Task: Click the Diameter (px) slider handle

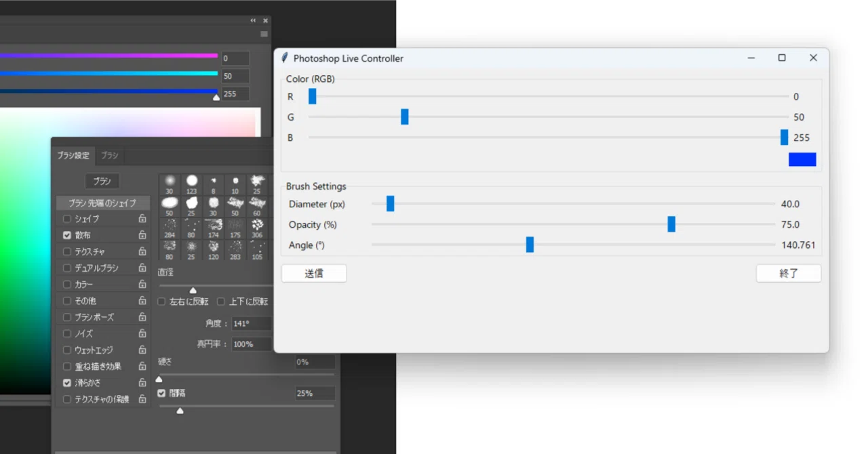Action: (x=391, y=203)
